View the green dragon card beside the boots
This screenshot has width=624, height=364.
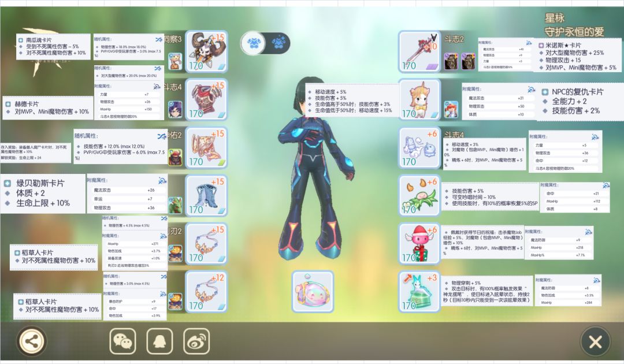(175, 206)
